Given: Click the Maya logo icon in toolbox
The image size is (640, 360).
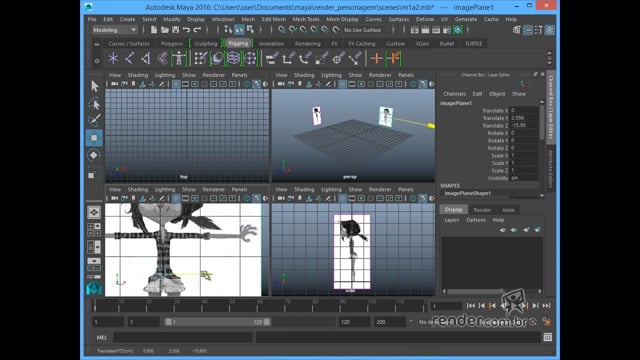Looking at the screenshot, I should 94,288.
